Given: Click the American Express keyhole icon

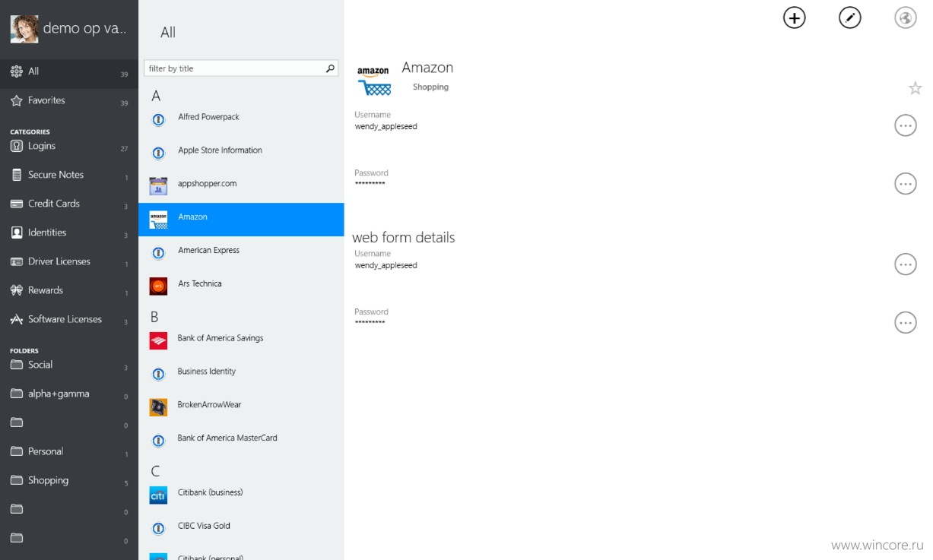Looking at the screenshot, I should point(158,253).
